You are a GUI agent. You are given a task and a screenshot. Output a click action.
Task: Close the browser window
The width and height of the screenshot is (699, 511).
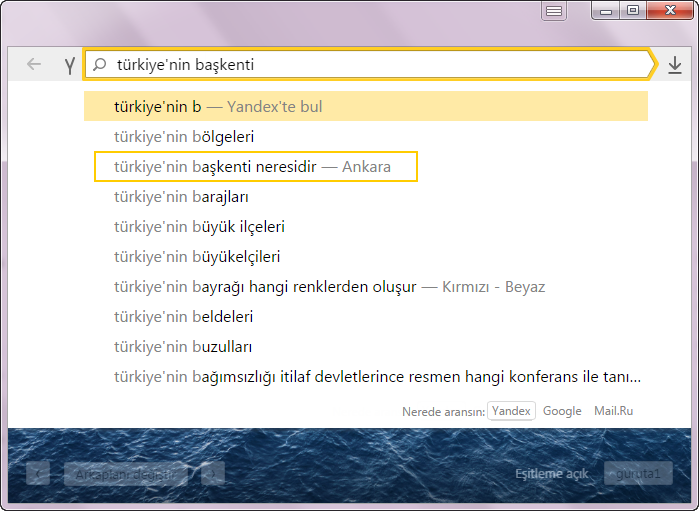[x=670, y=10]
